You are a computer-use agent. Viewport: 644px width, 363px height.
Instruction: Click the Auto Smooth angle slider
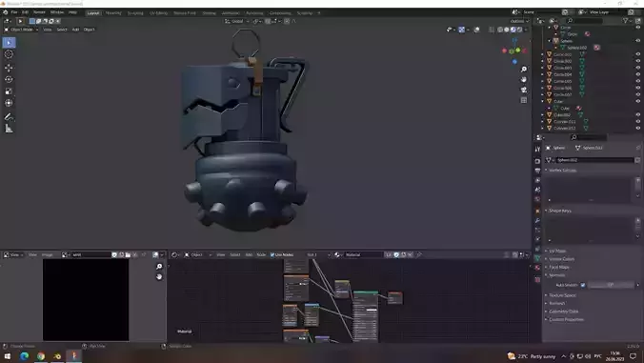click(x=611, y=285)
